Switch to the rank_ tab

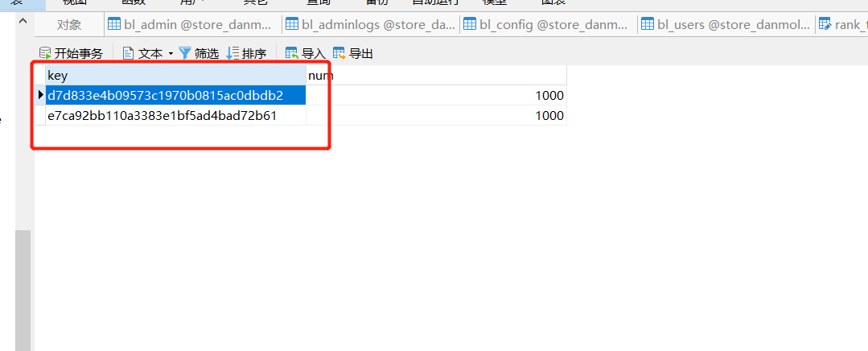[842, 24]
